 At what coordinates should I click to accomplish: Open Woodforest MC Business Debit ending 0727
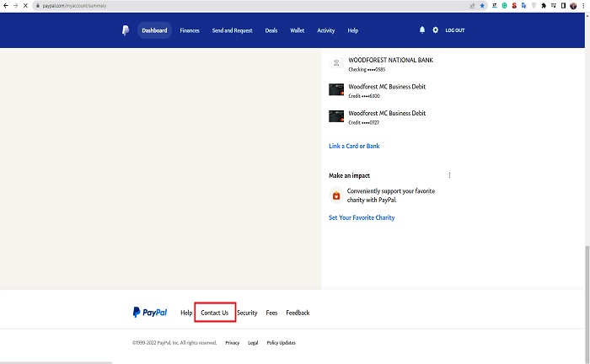pos(387,117)
